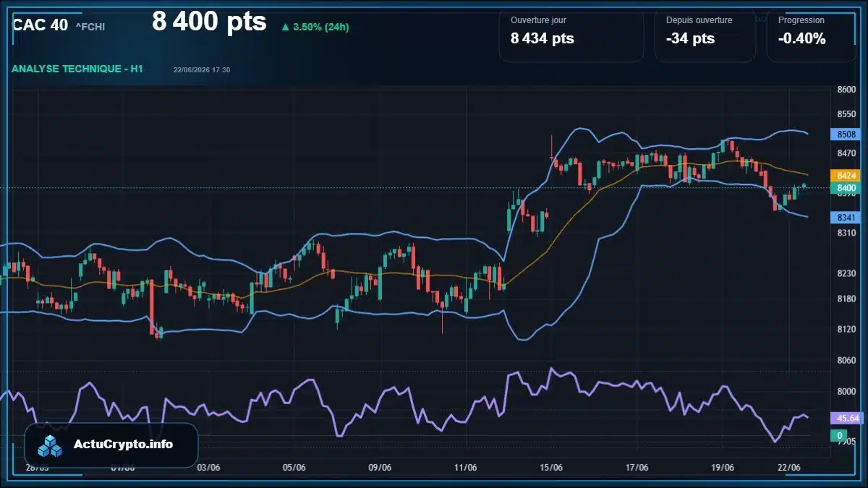Image resolution: width=868 pixels, height=488 pixels.
Task: Click the 17/06 date axis label
Action: pos(637,468)
